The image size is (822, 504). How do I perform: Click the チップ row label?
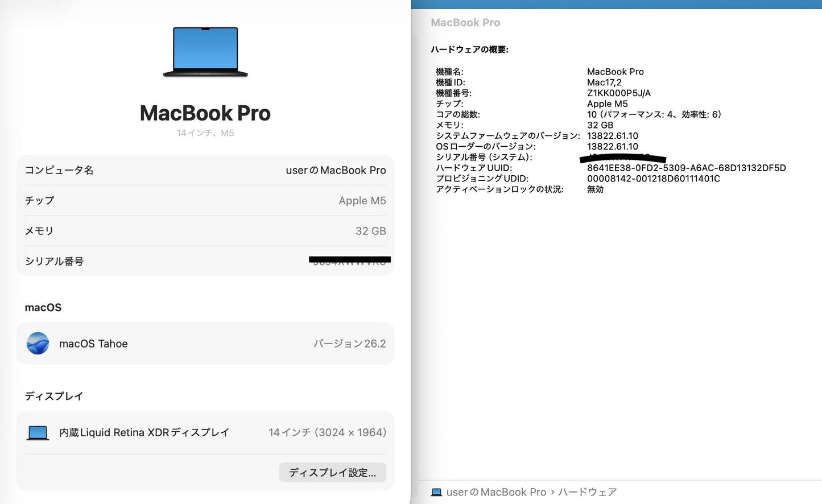click(x=40, y=200)
